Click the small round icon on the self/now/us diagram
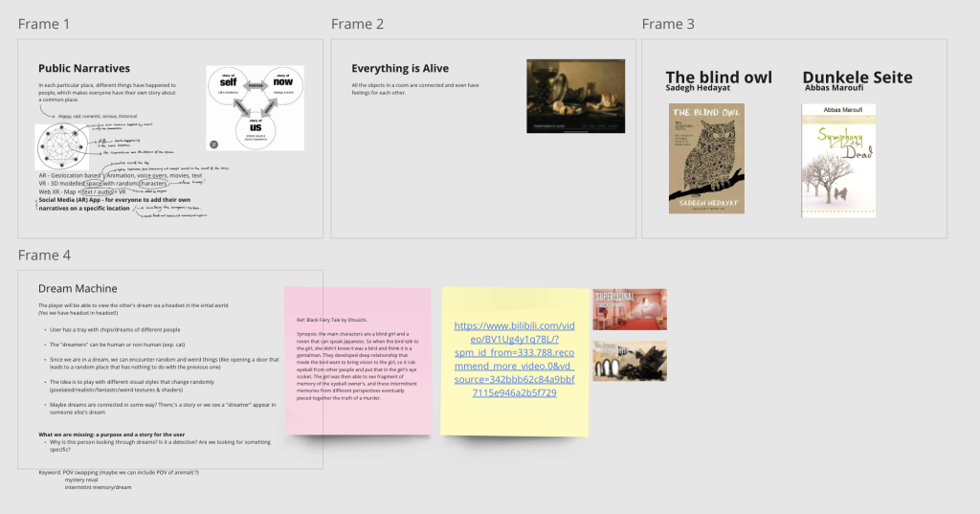This screenshot has width=980, height=514. (213, 145)
